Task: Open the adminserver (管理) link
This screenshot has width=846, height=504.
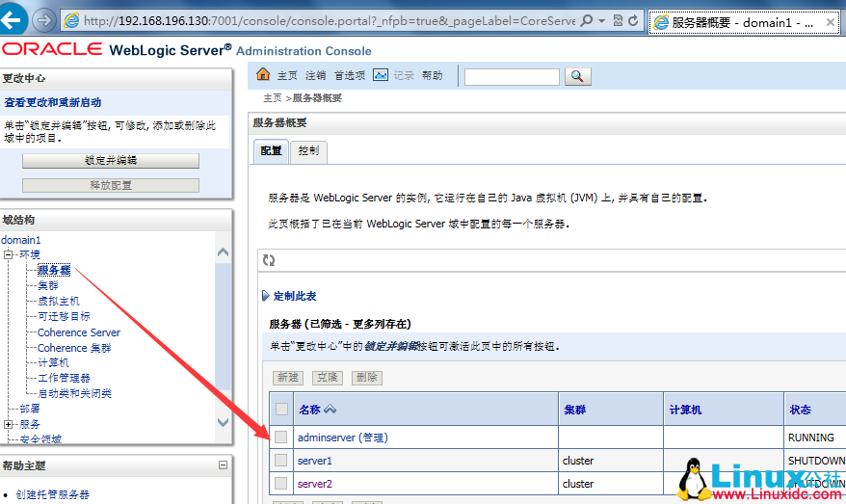Action: pyautogui.click(x=343, y=438)
